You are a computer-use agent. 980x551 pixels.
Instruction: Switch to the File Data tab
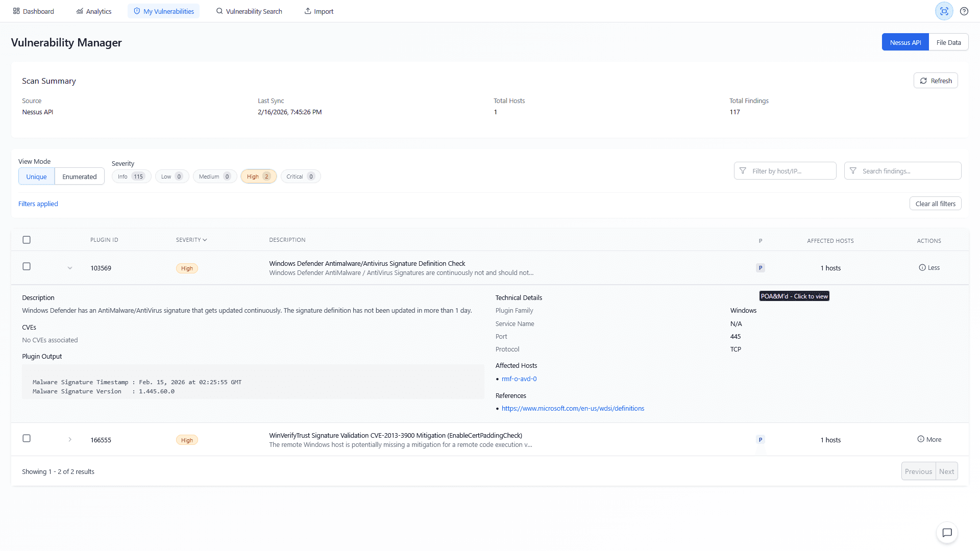pos(948,42)
